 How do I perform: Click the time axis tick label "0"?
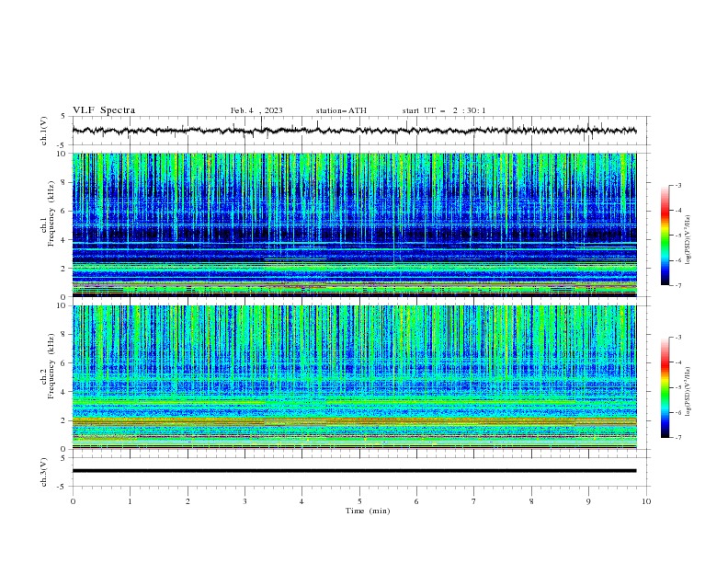73,501
